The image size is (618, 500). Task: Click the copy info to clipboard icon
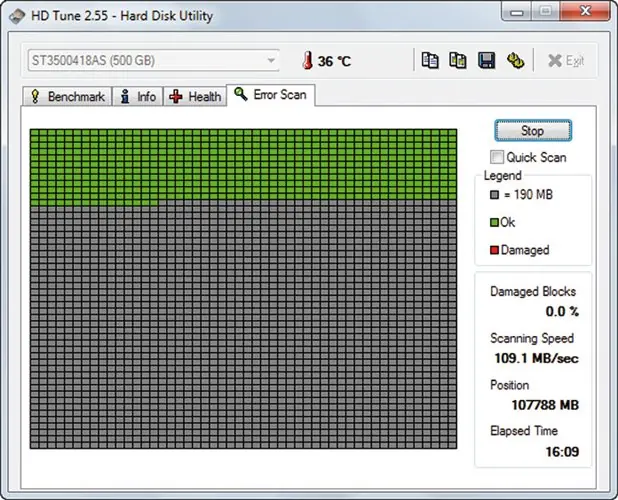pyautogui.click(x=430, y=61)
